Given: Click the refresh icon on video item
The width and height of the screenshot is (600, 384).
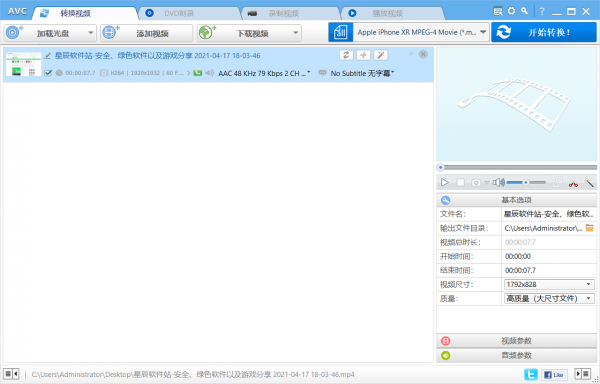Looking at the screenshot, I should [346, 55].
